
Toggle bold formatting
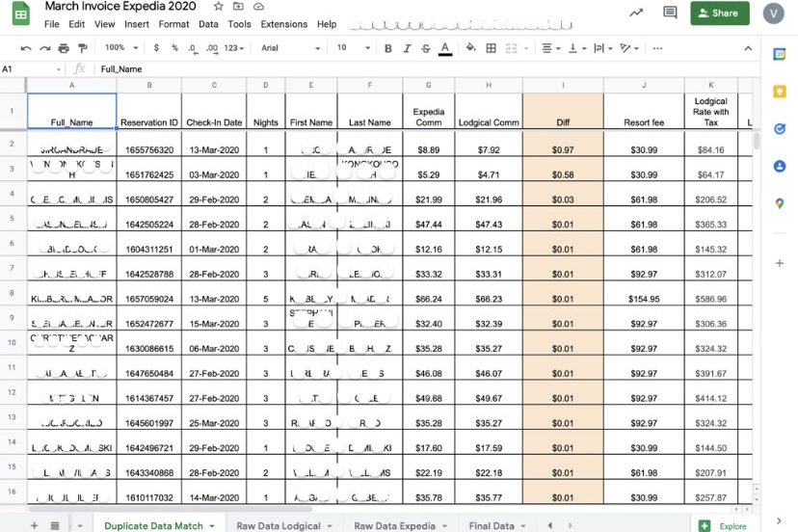coord(387,48)
